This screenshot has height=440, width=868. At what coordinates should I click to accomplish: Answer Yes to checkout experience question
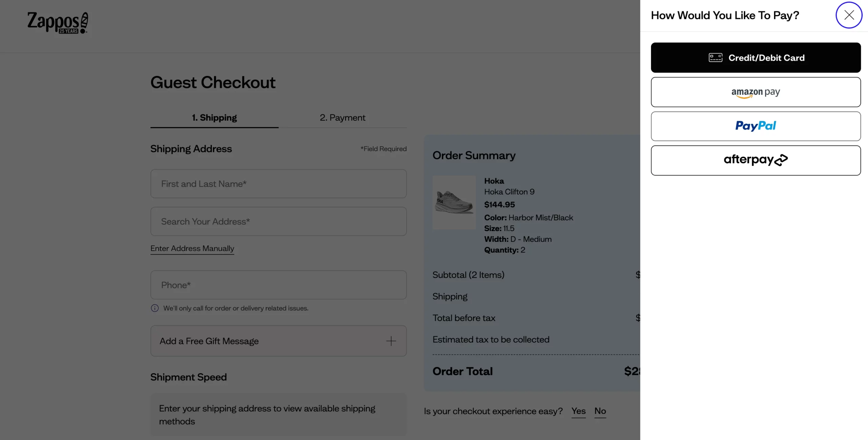[x=578, y=411]
